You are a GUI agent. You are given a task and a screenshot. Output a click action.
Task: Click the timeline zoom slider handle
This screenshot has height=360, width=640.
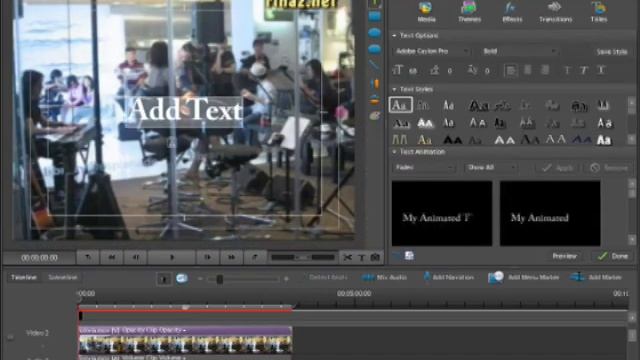(220, 279)
